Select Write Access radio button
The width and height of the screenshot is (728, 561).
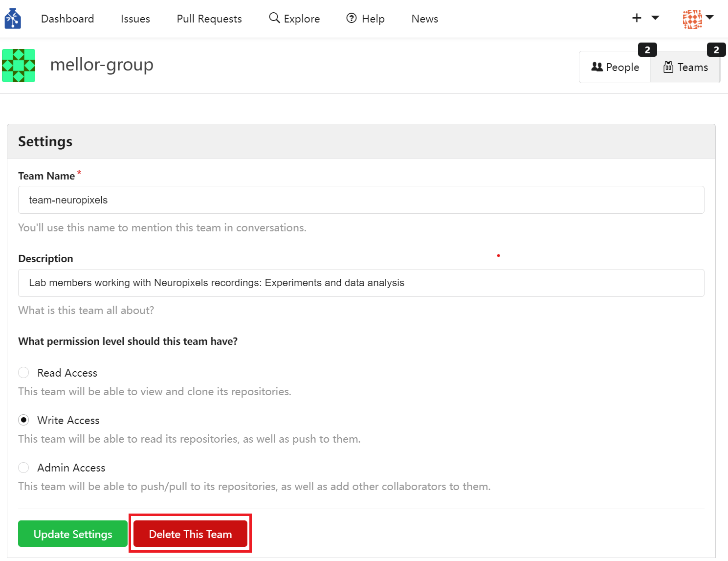pyautogui.click(x=23, y=420)
